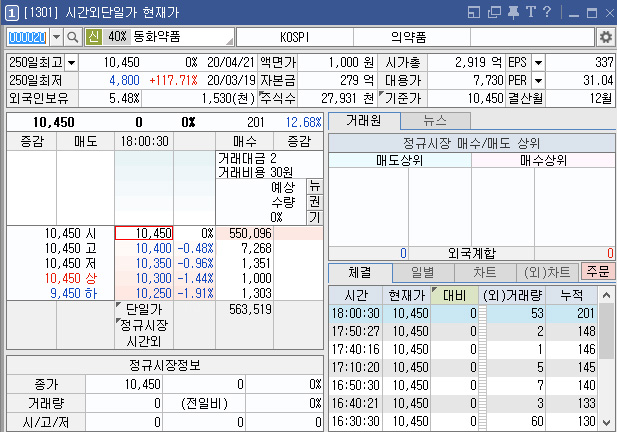Click the 기 side button
Screen dimensions: 617x432
point(314,217)
